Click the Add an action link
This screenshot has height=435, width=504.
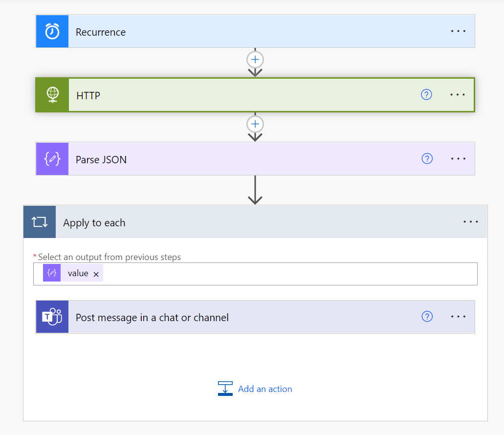(265, 389)
